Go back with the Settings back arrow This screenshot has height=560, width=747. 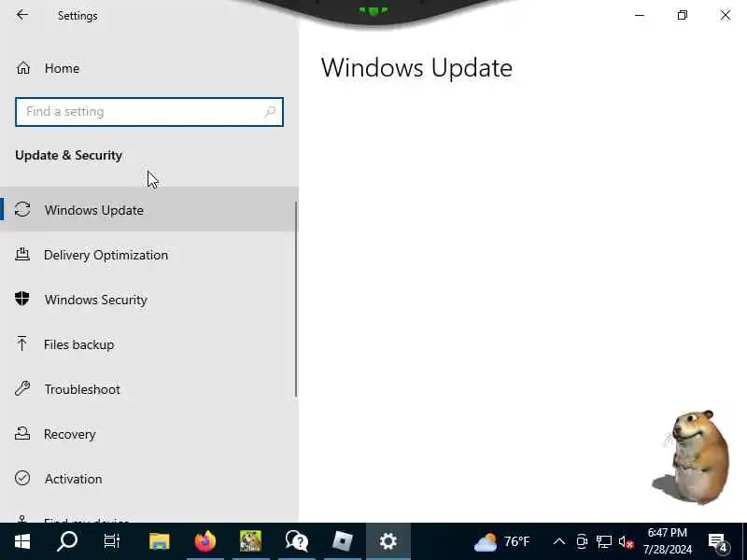click(22, 15)
